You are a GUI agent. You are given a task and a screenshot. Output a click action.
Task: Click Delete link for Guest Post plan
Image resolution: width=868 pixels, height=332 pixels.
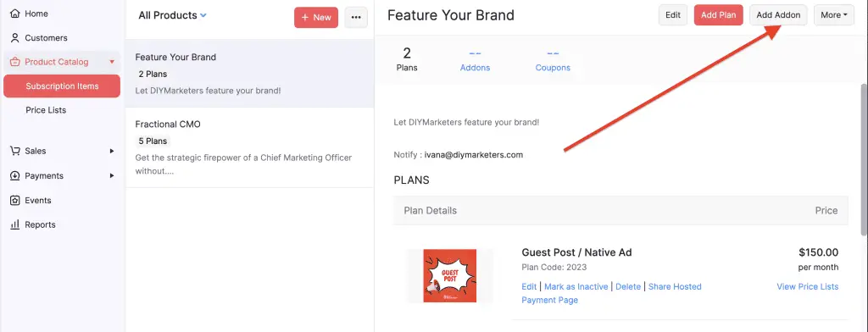point(628,286)
